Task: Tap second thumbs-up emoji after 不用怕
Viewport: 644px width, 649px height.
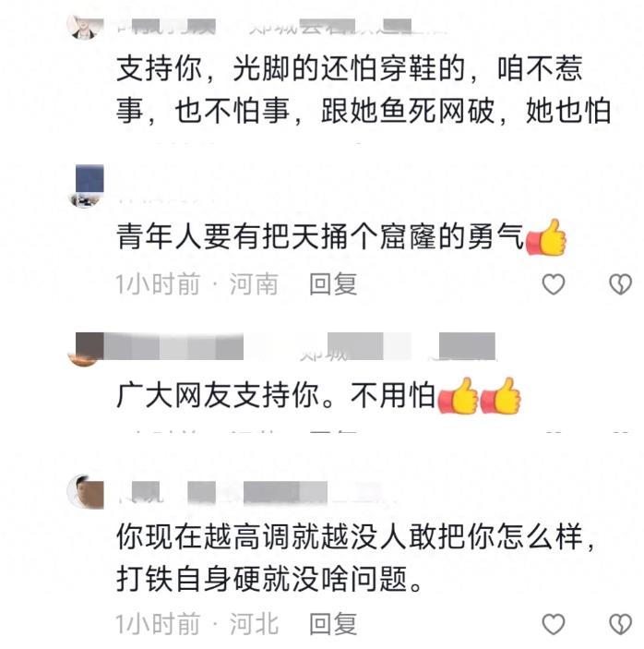Action: 500,396
